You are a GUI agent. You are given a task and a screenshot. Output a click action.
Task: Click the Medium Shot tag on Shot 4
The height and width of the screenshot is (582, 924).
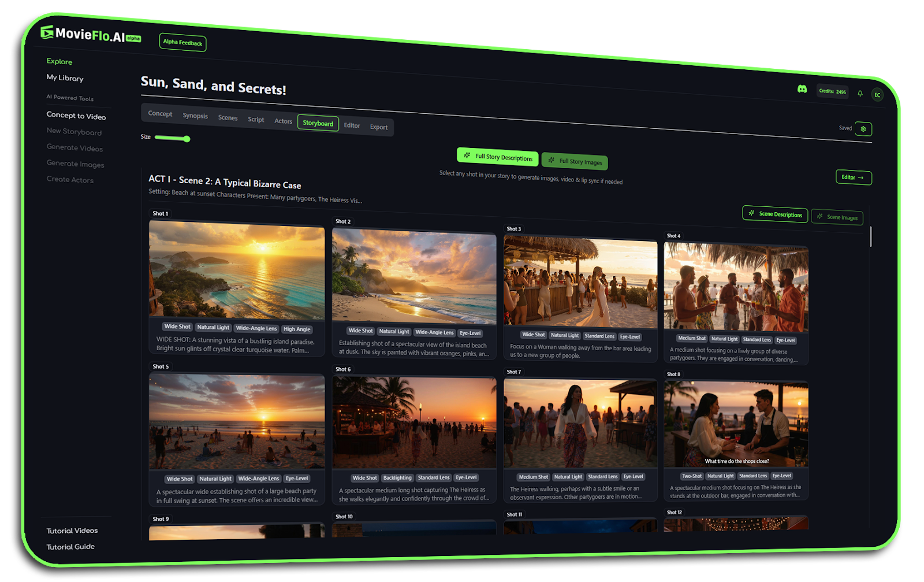tap(692, 338)
